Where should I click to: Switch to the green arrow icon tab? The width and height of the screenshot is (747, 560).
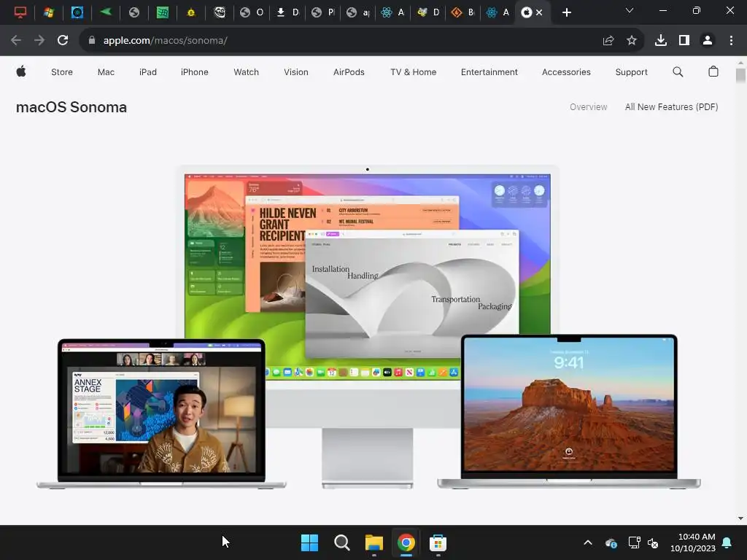pos(106,12)
